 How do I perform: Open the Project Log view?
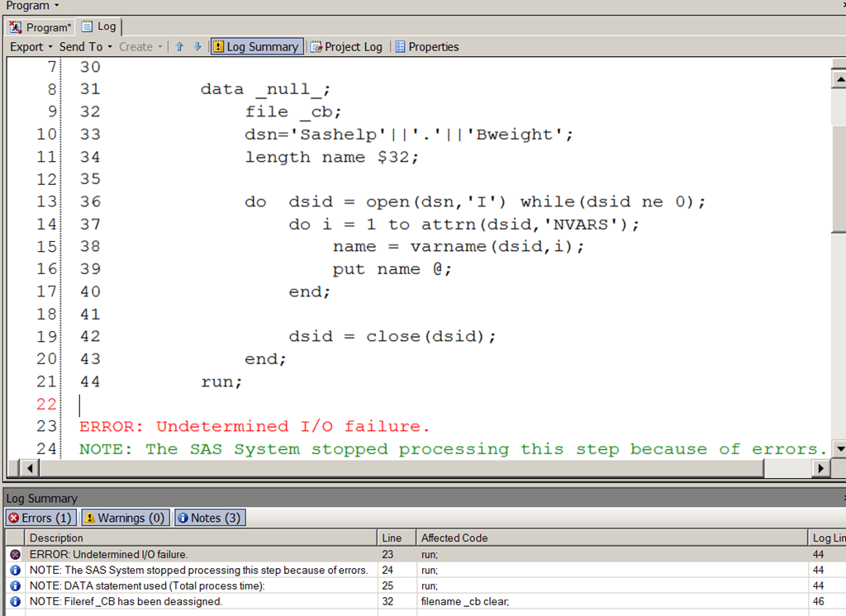pos(346,46)
